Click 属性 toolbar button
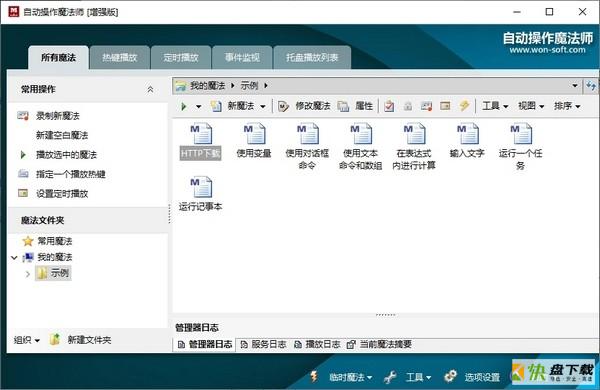 tap(355, 106)
